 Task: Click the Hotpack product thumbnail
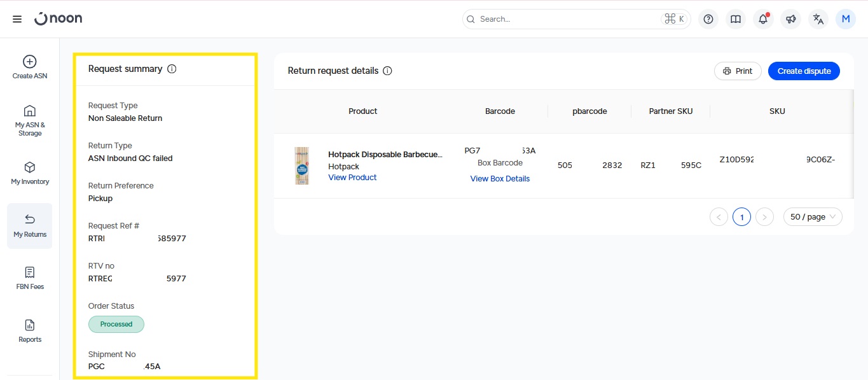(302, 165)
